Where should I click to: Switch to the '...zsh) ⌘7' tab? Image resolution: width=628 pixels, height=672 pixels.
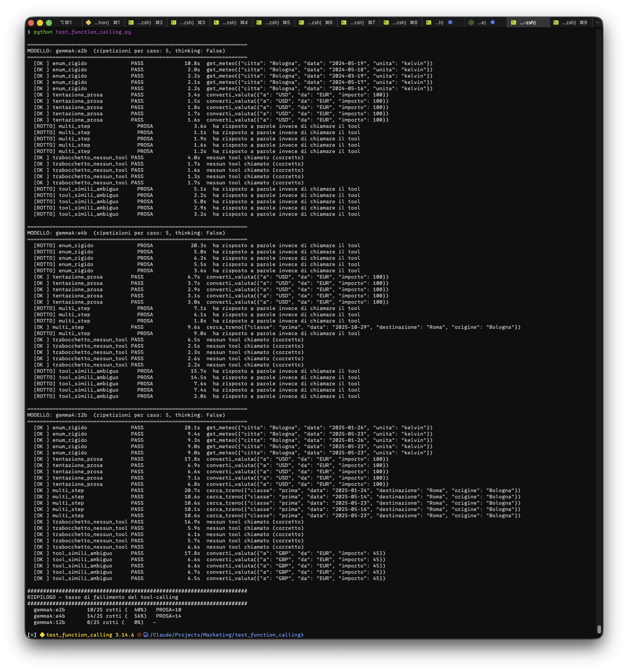click(x=358, y=22)
